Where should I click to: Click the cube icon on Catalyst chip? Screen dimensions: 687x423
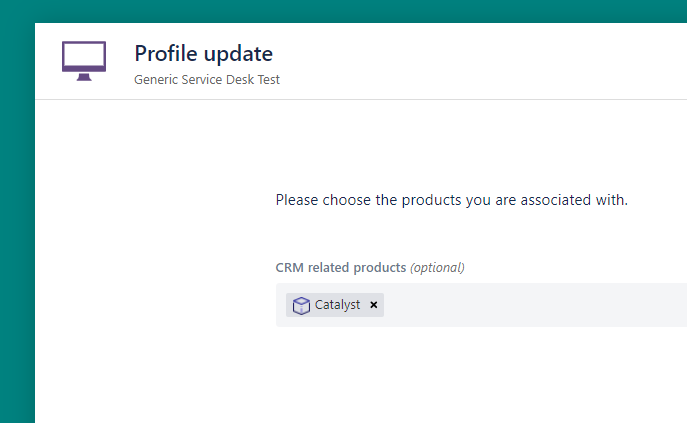click(301, 305)
